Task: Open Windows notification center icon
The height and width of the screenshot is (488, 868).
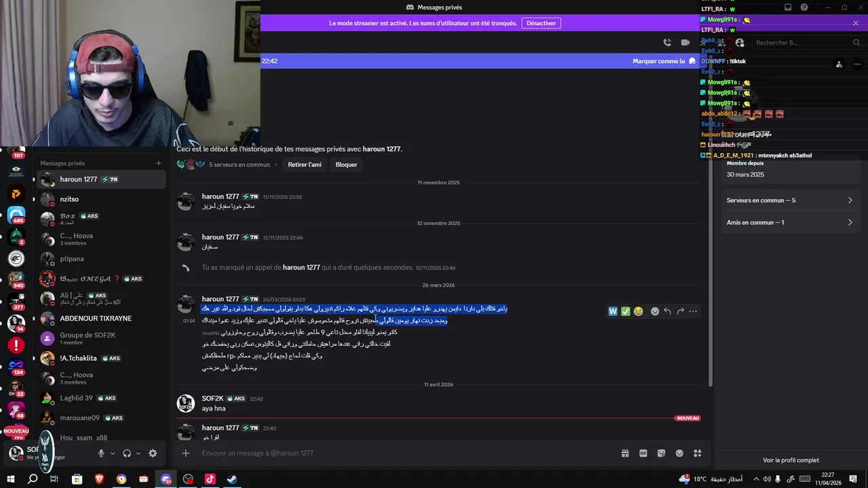Action: point(853,479)
